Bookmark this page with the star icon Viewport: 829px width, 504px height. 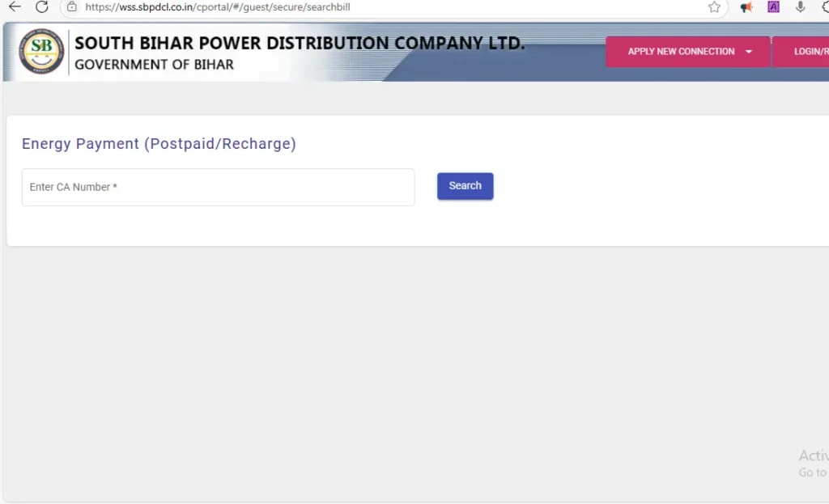pyautogui.click(x=714, y=6)
